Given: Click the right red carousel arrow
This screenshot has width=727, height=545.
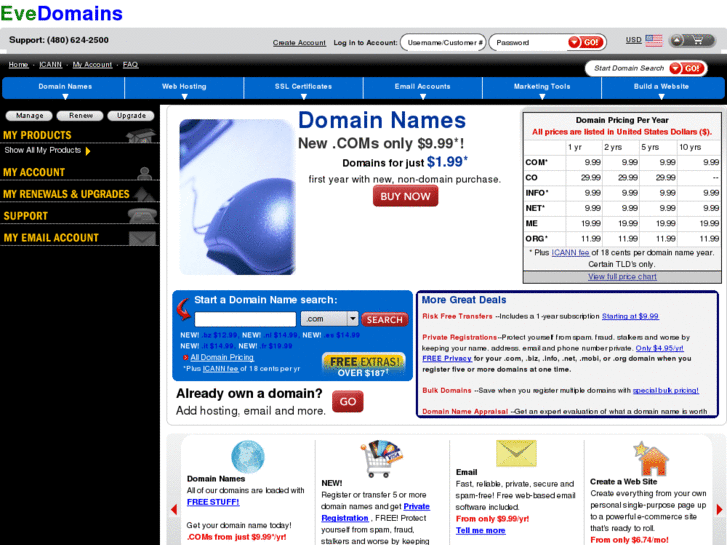Looking at the screenshot, I should [719, 509].
